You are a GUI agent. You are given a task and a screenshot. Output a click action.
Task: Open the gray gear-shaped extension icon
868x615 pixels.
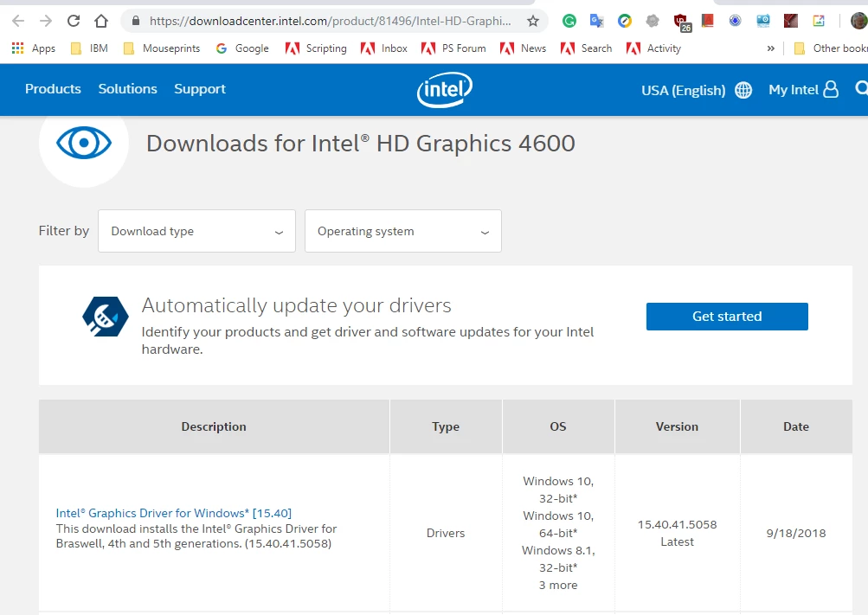tap(653, 21)
